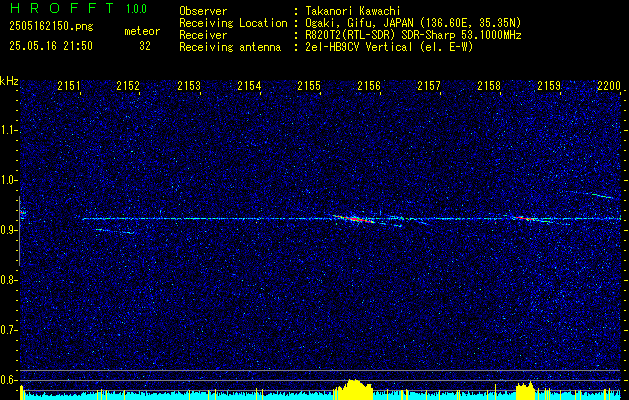Screen dimensions: 629x400
Task: Click the 'Receiving antenna' field label
Action: [x=230, y=47]
